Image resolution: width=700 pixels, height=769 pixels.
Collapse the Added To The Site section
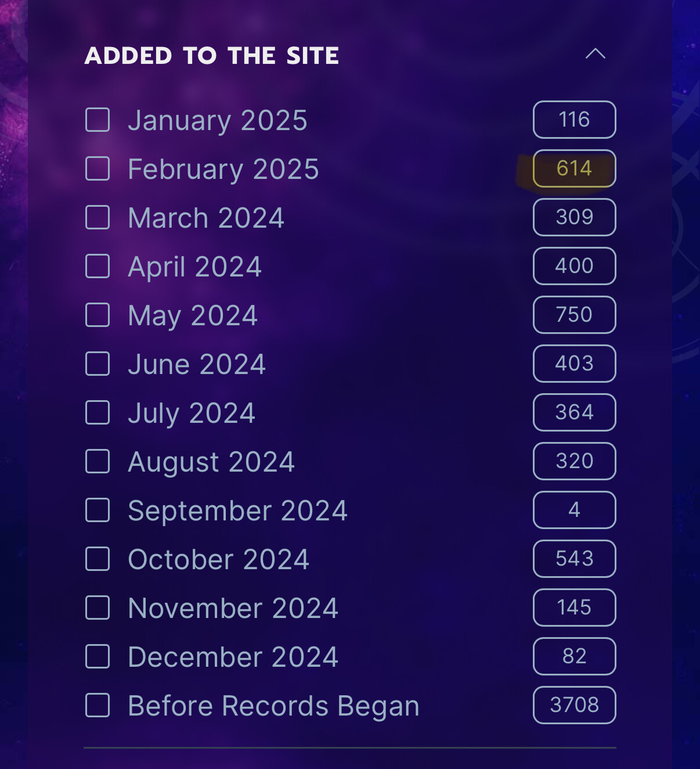595,54
